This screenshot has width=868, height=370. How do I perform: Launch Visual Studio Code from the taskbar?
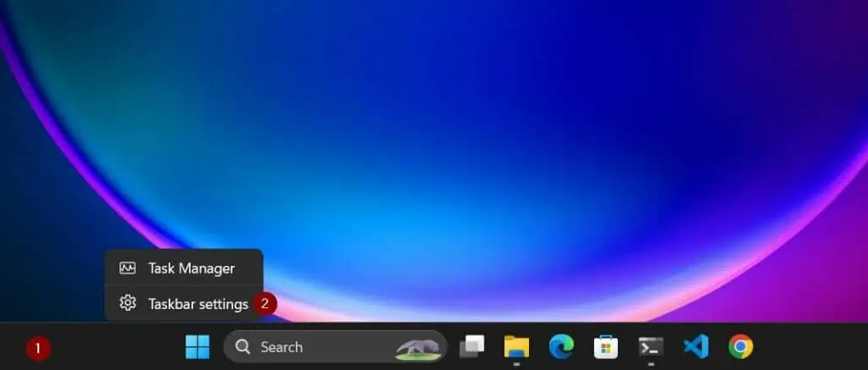[x=696, y=347]
